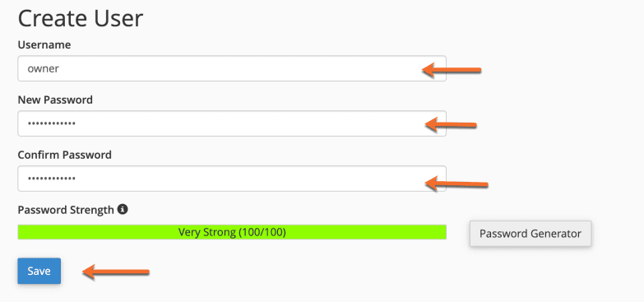The height and width of the screenshot is (302, 644).
Task: Click the Username label
Action: (44, 44)
